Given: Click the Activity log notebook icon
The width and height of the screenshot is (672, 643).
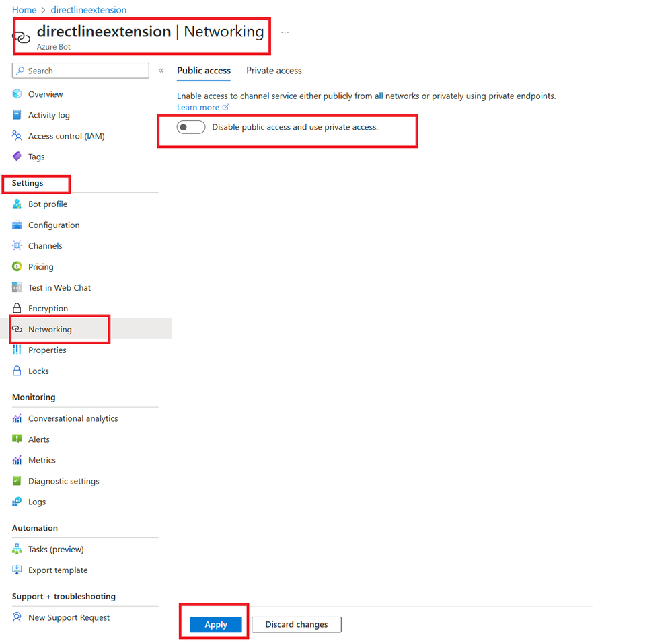Looking at the screenshot, I should [17, 115].
